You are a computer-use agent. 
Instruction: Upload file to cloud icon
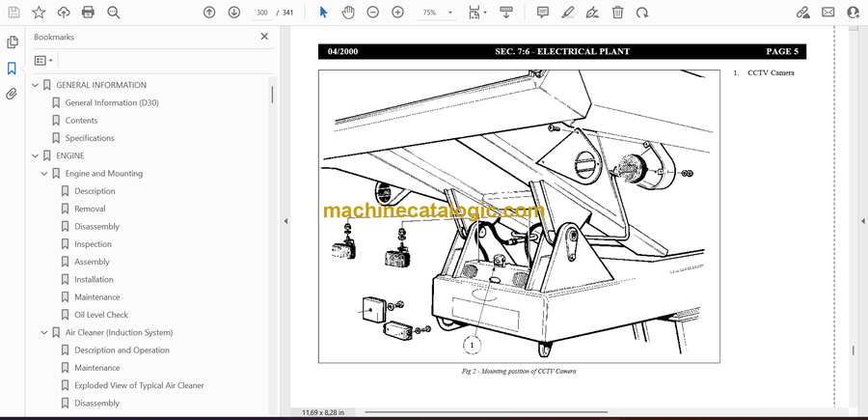(64, 13)
